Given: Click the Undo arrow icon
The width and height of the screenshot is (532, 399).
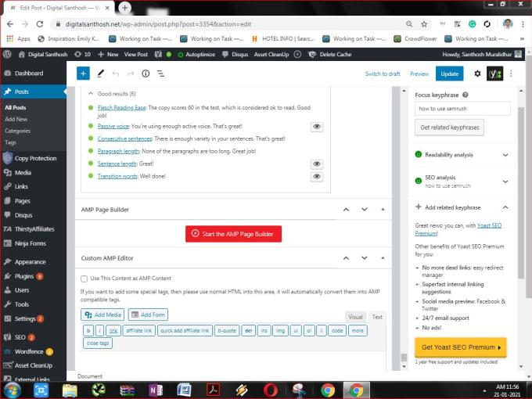Looking at the screenshot, I should coord(116,74).
